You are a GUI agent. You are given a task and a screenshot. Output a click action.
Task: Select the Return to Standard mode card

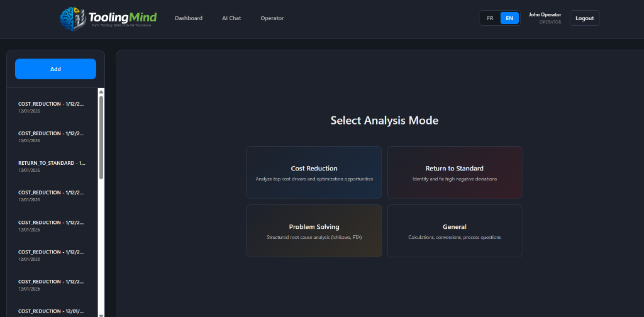click(454, 172)
